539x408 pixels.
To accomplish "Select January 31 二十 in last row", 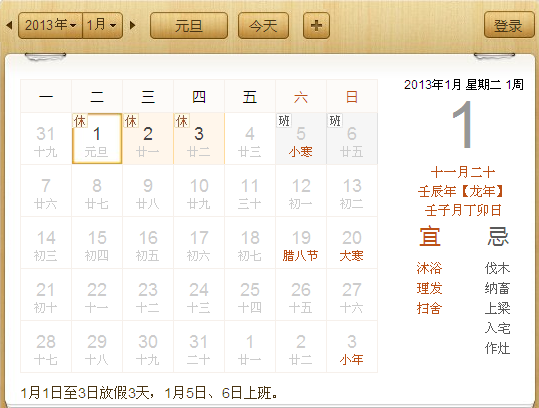I will coord(199,347).
